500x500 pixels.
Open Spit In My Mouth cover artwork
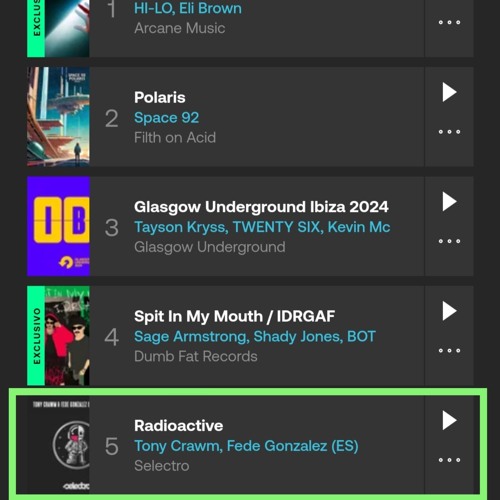click(x=58, y=335)
